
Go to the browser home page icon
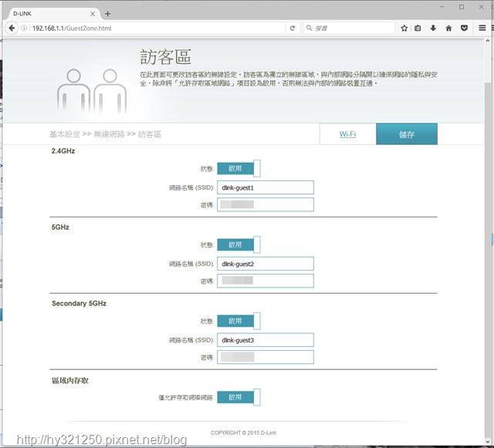coord(448,28)
